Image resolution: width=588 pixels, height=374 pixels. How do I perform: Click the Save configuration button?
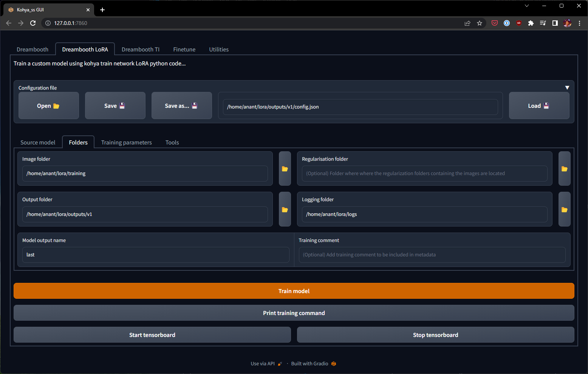[x=115, y=106]
